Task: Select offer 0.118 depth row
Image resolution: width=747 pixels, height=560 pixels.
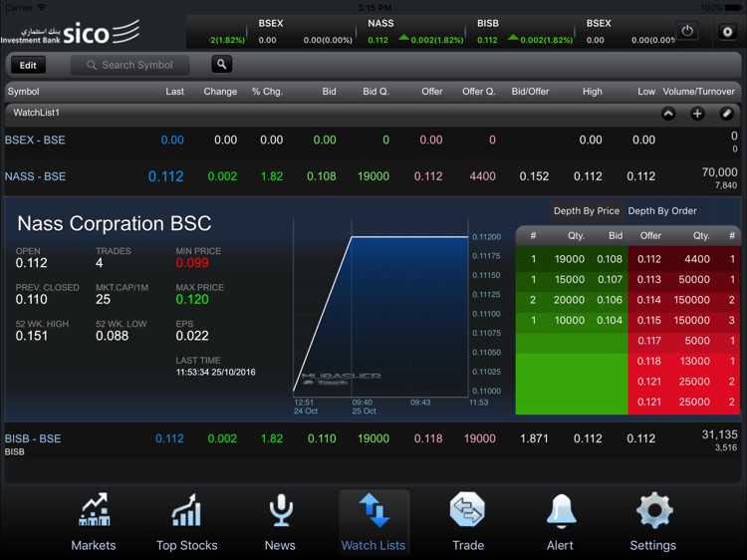Action: coord(684,362)
